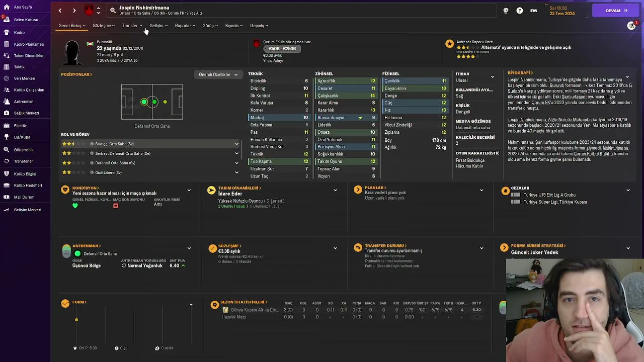
Task: Expand the Cezalar panel chevron
Action: tap(628, 190)
